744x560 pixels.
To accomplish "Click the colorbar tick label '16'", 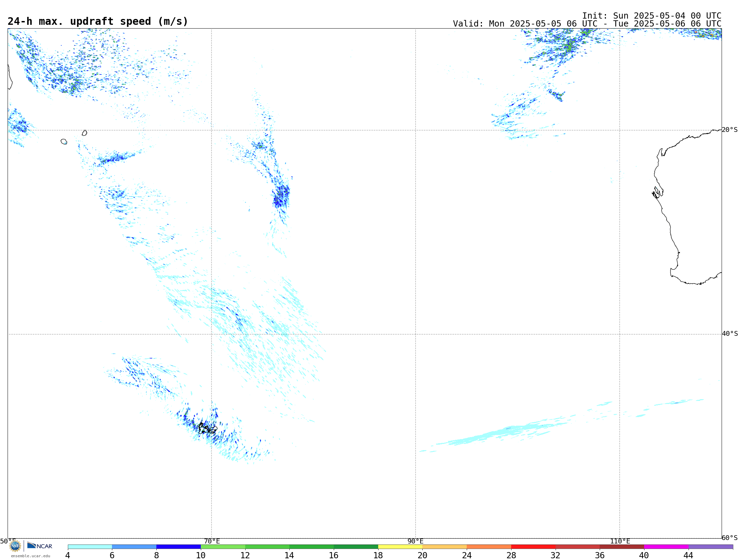I will tap(334, 555).
